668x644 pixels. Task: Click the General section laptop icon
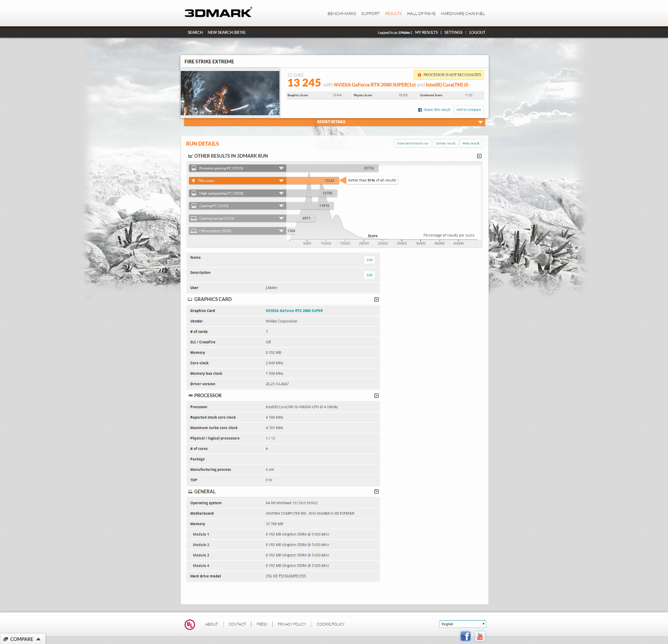[190, 492]
